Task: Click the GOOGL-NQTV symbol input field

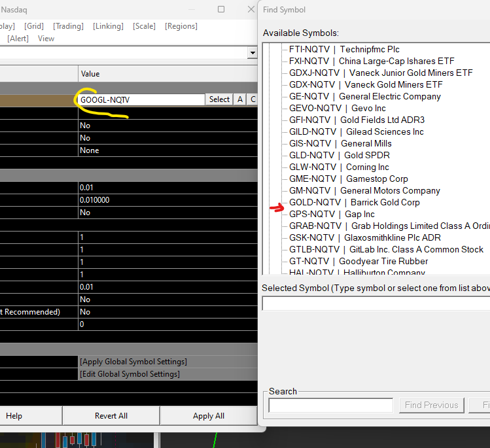Action: (x=141, y=99)
